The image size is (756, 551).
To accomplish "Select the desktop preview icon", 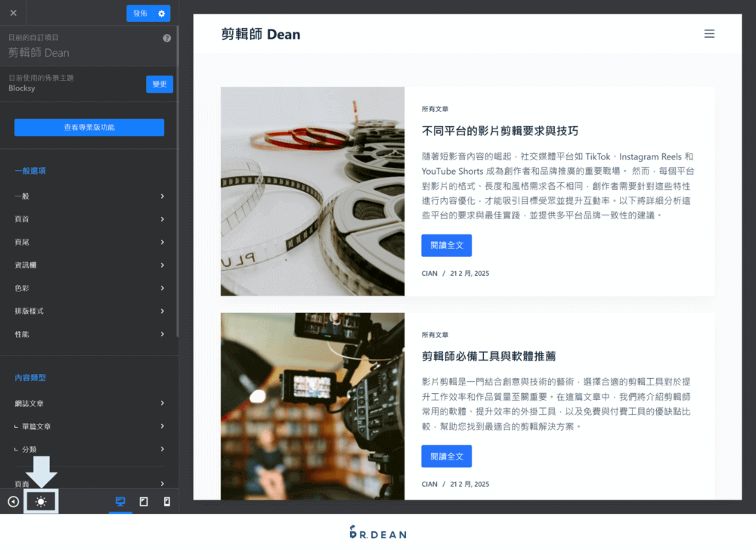I will click(120, 501).
